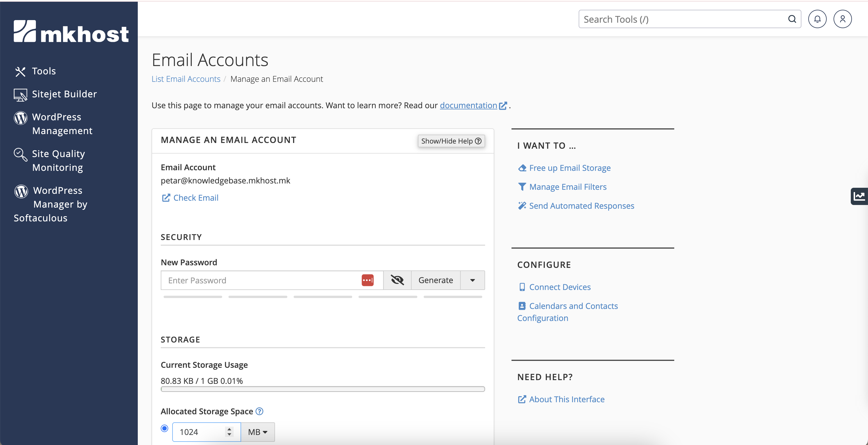Toggle the Show/Hide Help button

(x=451, y=141)
